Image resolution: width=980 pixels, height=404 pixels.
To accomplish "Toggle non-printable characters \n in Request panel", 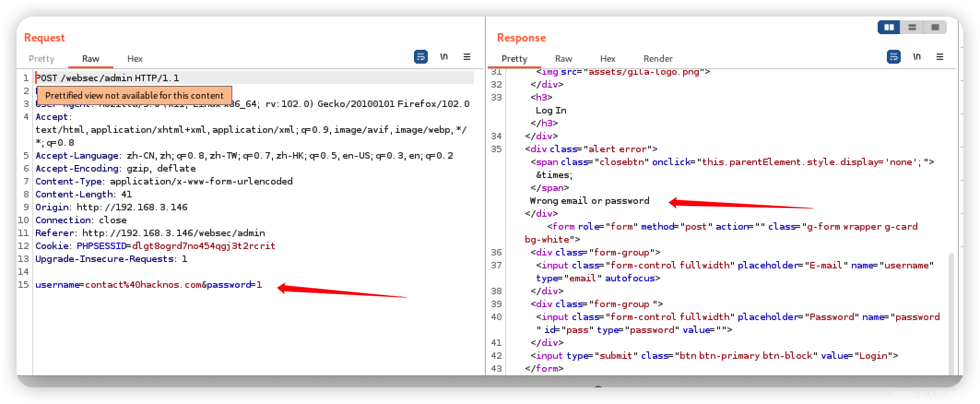I will click(444, 57).
